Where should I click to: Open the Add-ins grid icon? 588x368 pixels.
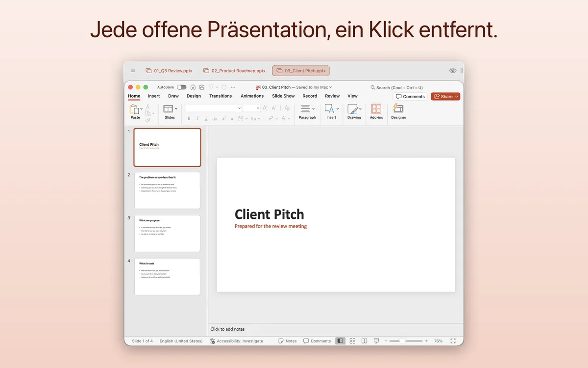[x=376, y=108]
